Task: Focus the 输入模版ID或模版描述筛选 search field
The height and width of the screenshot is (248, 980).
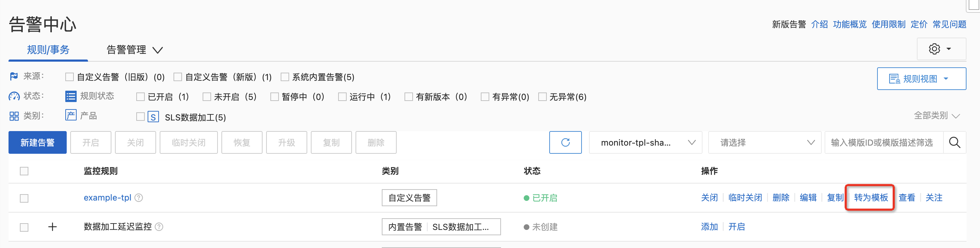Action: [884, 142]
